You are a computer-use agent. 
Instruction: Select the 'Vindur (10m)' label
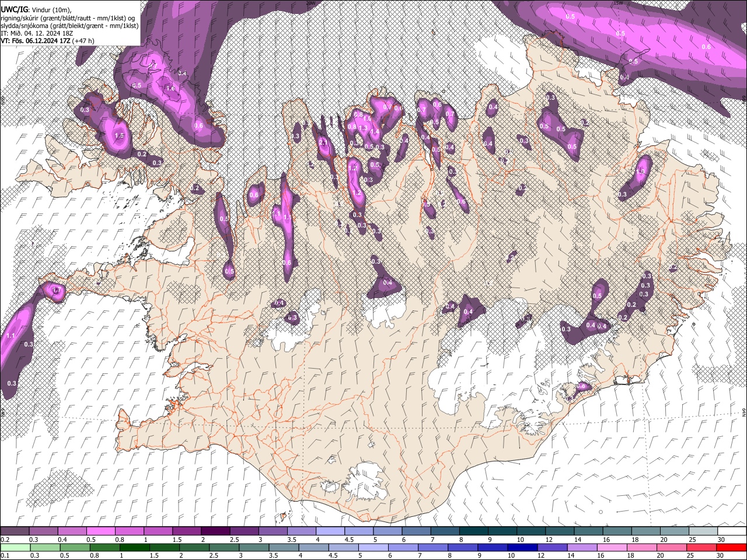tap(50, 10)
